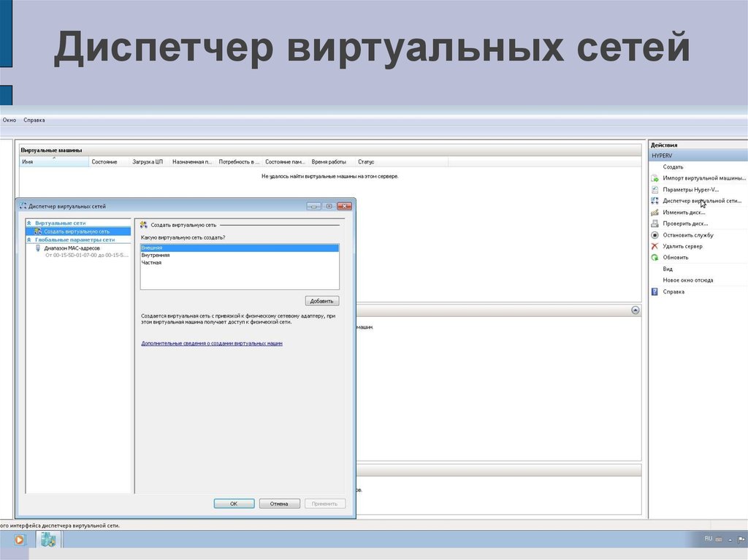The image size is (748, 560).
Task: Minimize the network manager dialog
Action: coord(313,206)
